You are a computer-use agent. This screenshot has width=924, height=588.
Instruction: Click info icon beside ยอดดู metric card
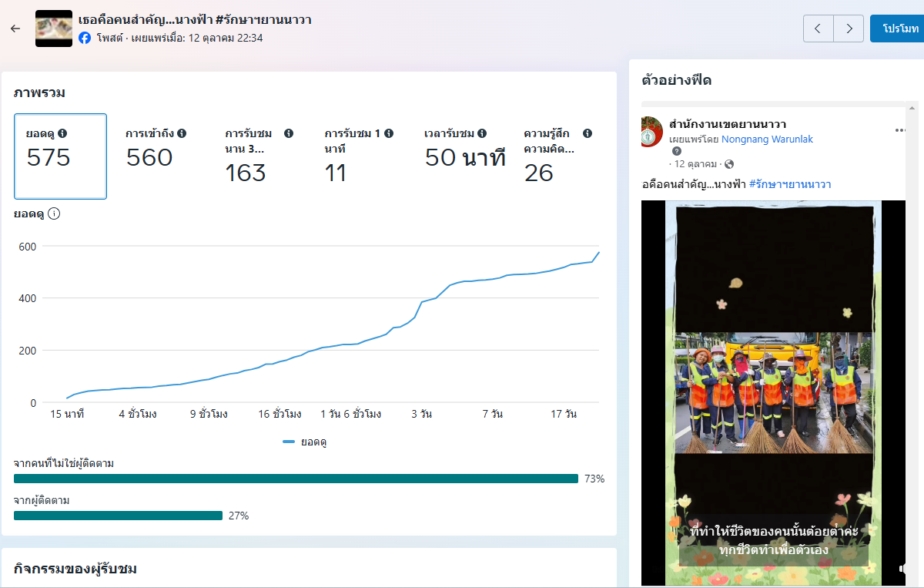tap(62, 133)
